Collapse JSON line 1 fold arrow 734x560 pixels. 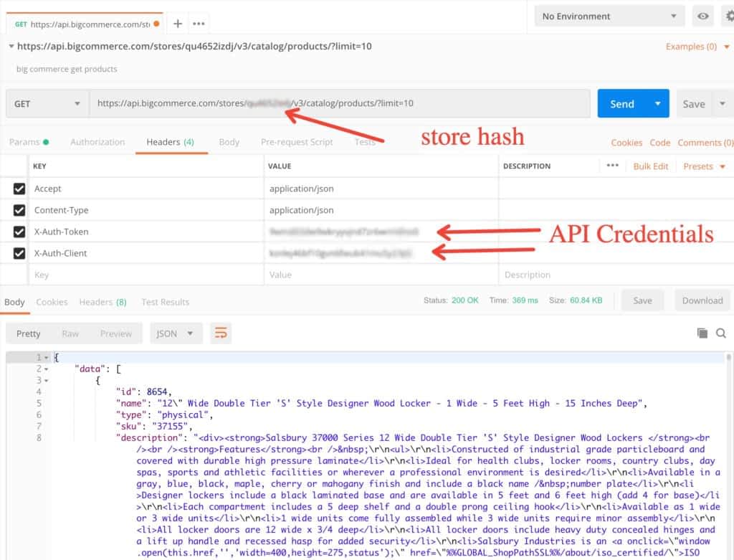[x=47, y=358]
